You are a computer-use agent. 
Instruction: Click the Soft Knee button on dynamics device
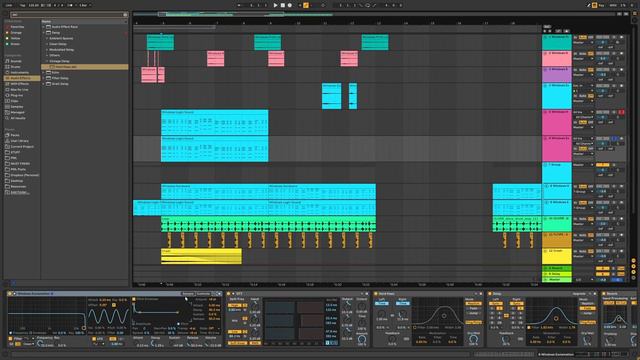point(238,343)
